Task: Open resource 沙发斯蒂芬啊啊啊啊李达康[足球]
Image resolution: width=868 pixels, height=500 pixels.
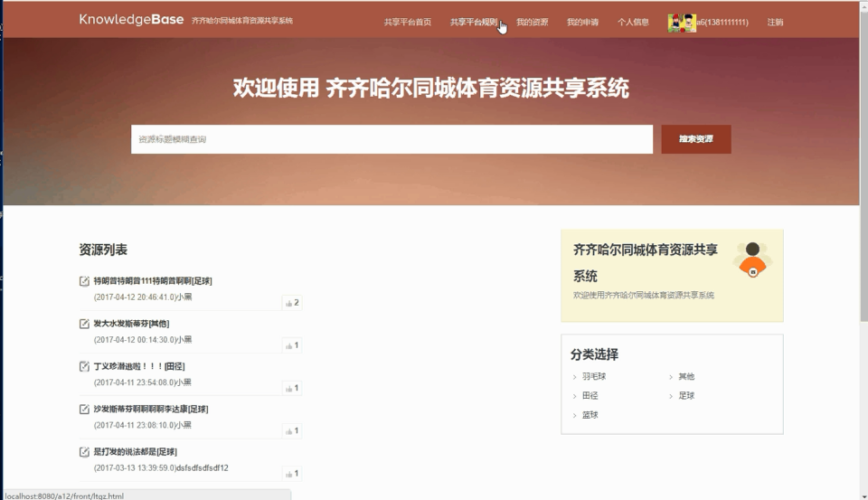Action: (151, 410)
